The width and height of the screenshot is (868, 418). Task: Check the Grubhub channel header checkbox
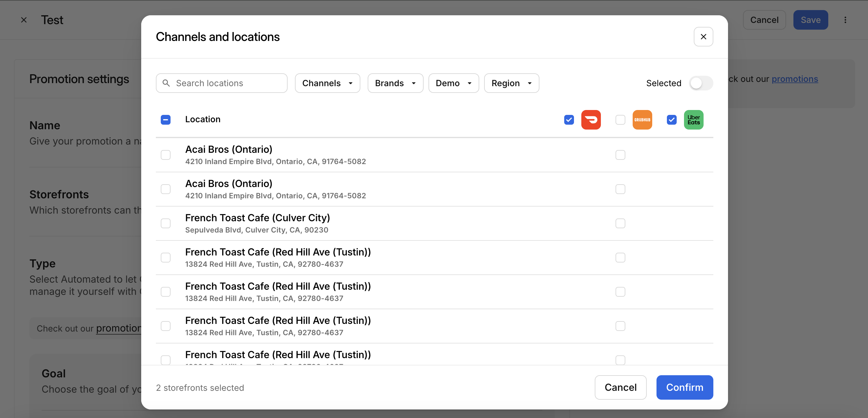tap(620, 119)
